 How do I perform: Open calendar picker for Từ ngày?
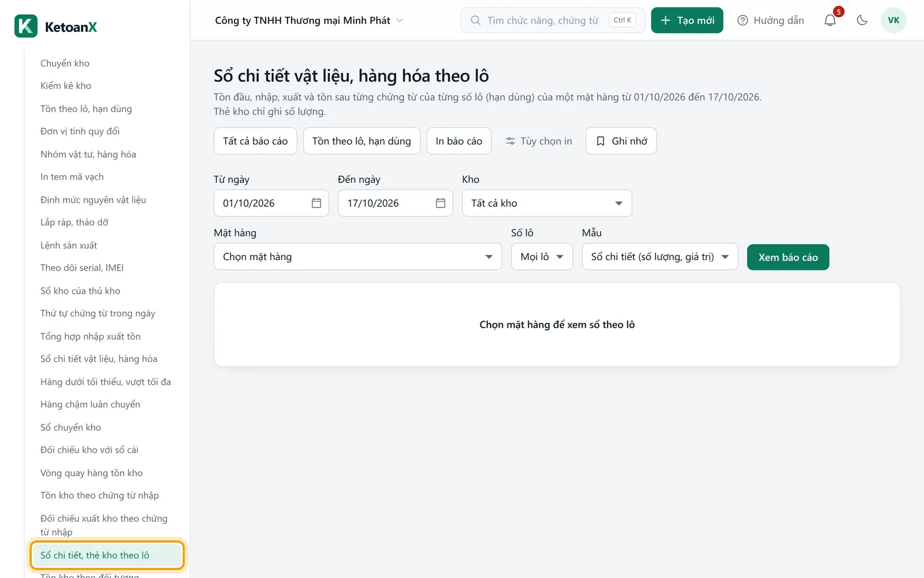(316, 203)
